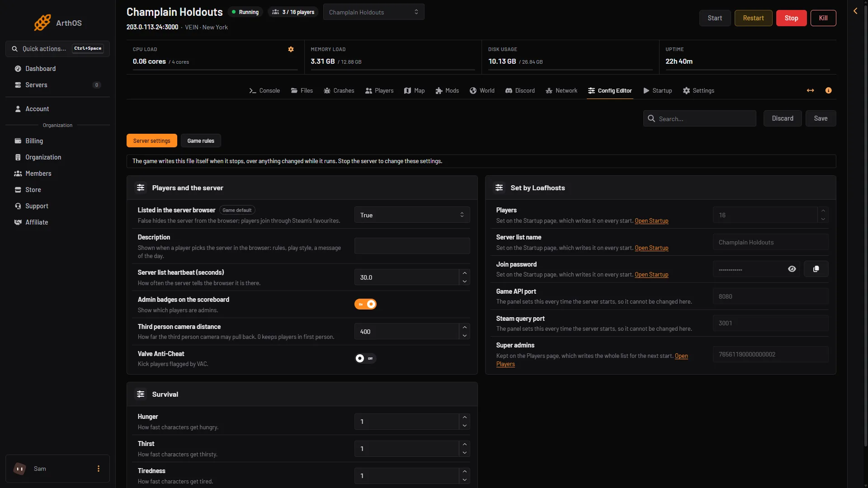The image size is (868, 488).
Task: Increase the Hunger rate value
Action: 464,417
